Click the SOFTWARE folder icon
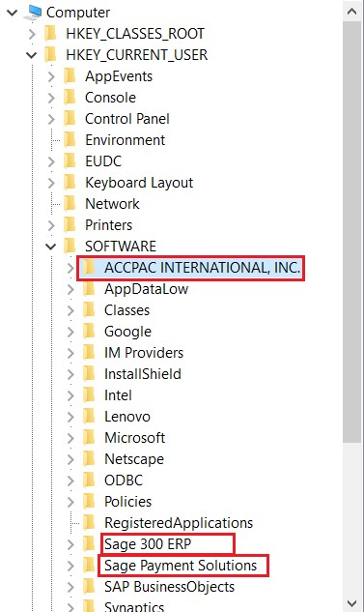This screenshot has height=612, width=364. click(70, 246)
